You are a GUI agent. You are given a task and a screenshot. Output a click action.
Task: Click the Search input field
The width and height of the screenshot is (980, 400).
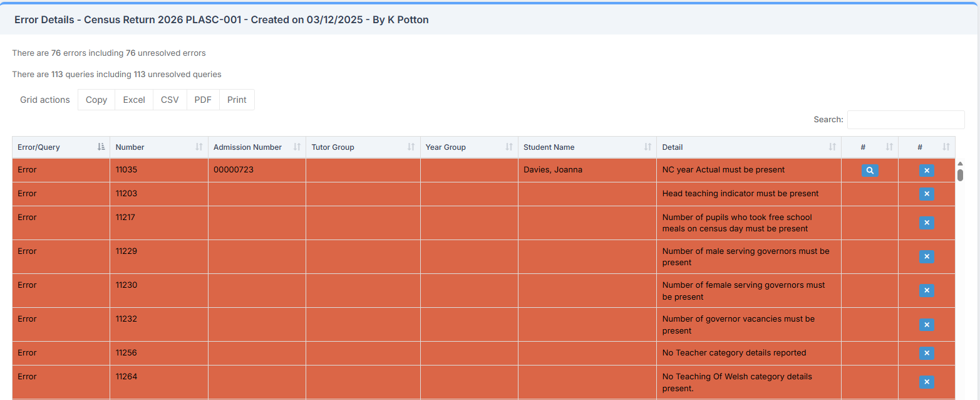[x=905, y=119]
